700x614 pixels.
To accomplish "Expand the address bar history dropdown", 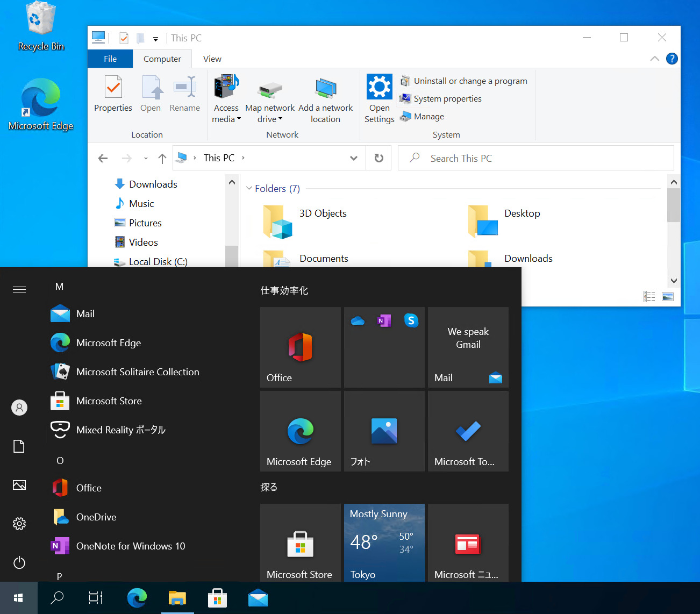I will click(x=354, y=158).
